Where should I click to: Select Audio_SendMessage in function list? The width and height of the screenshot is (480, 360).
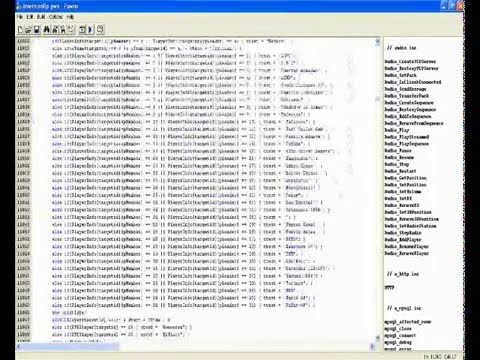[406, 89]
